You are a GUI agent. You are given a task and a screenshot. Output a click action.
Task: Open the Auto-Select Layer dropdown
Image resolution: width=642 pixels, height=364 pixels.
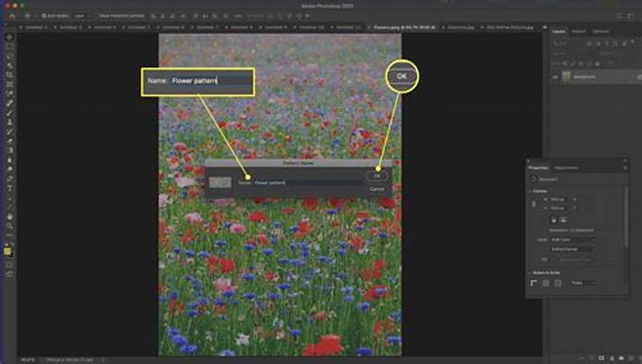coord(82,16)
